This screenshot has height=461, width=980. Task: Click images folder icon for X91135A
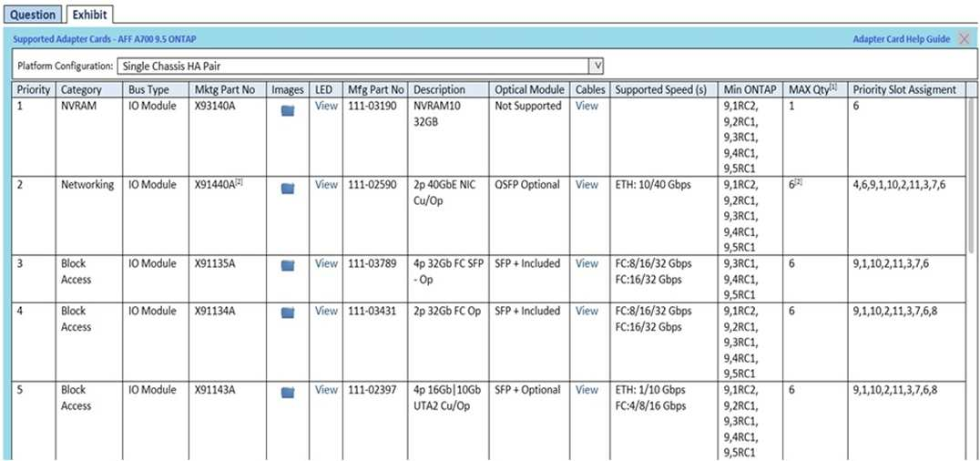point(288,265)
